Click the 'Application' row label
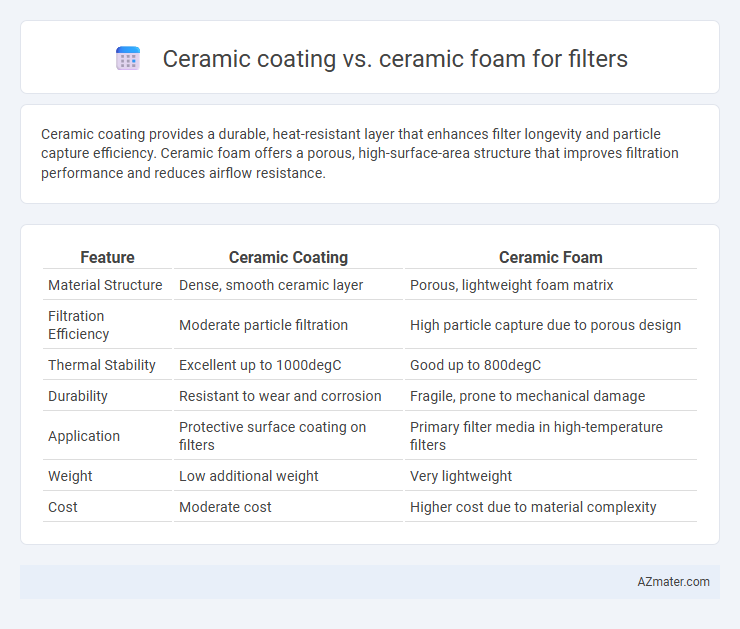Screen dimensions: 740x629 coord(84,436)
